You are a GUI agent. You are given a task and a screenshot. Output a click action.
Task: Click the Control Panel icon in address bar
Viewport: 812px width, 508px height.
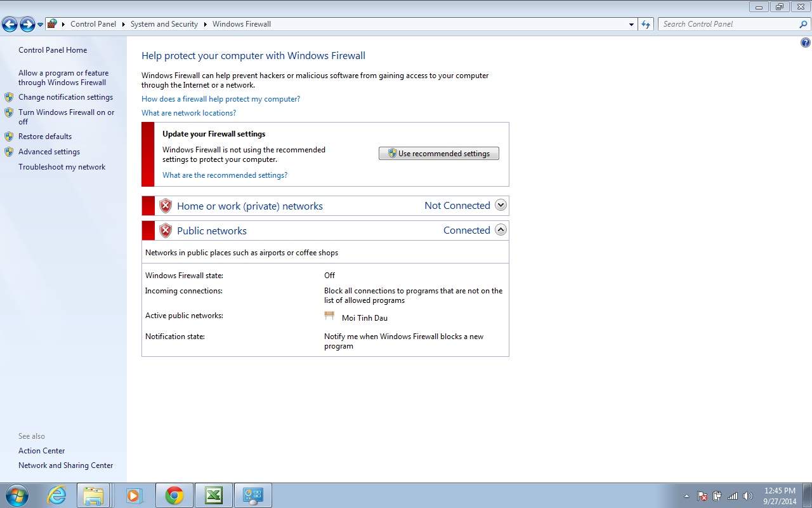pyautogui.click(x=53, y=24)
